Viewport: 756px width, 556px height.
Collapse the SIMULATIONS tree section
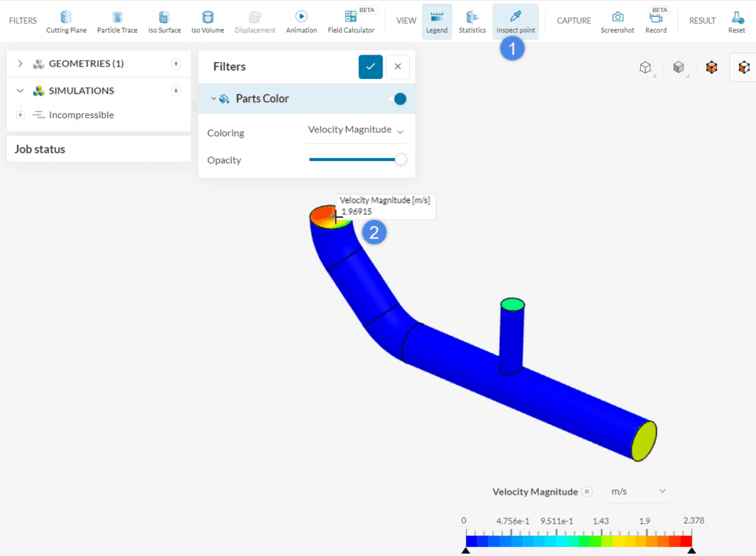coord(20,90)
